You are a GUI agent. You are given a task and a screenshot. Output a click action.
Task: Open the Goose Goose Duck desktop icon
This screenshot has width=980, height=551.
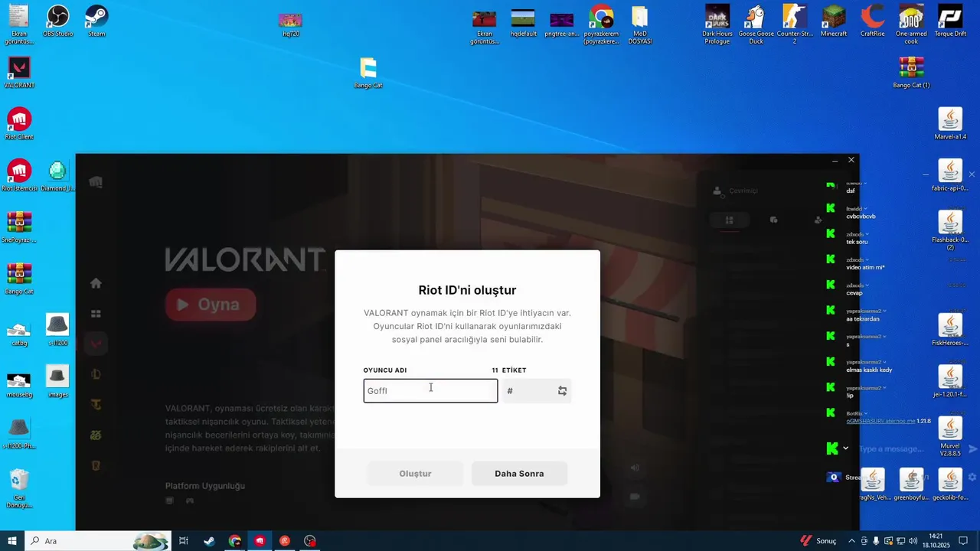pos(756,25)
